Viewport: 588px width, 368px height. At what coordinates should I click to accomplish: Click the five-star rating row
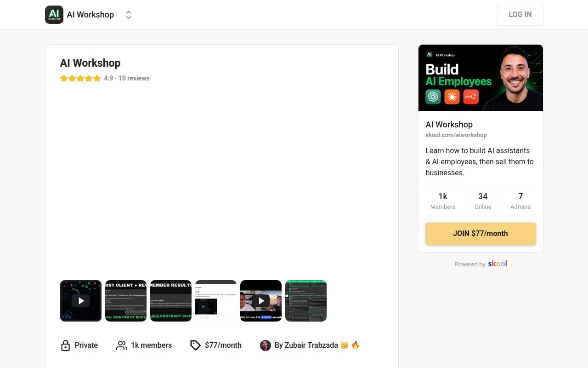(80, 78)
